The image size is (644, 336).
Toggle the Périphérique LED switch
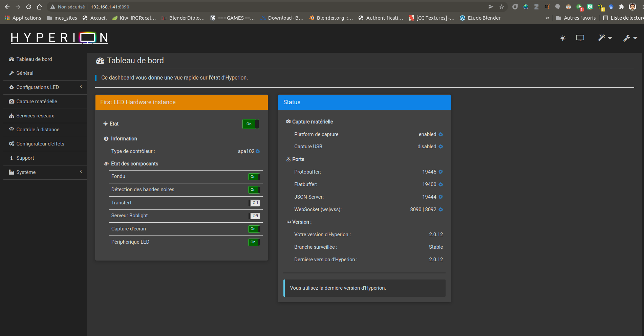[254, 242]
